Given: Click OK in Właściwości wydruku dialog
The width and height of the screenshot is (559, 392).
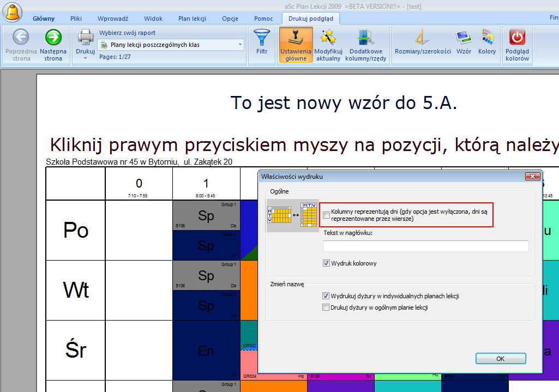Looking at the screenshot, I should point(501,359).
